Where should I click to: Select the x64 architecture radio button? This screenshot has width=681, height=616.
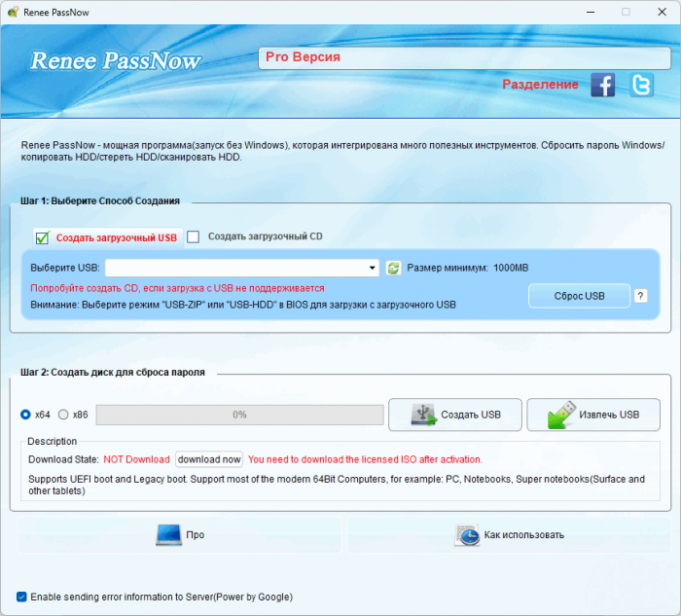[25, 415]
